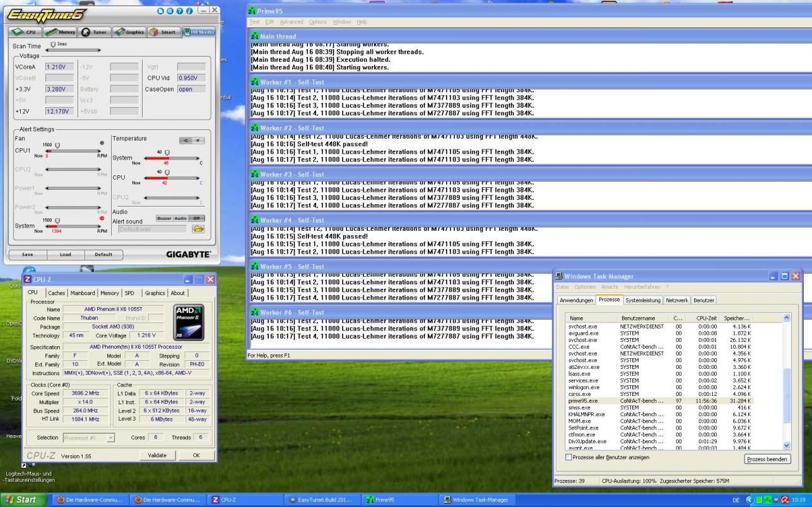Adjust the Scan Time slider handle
Viewport: 812px width, 507px height.
coord(53,45)
